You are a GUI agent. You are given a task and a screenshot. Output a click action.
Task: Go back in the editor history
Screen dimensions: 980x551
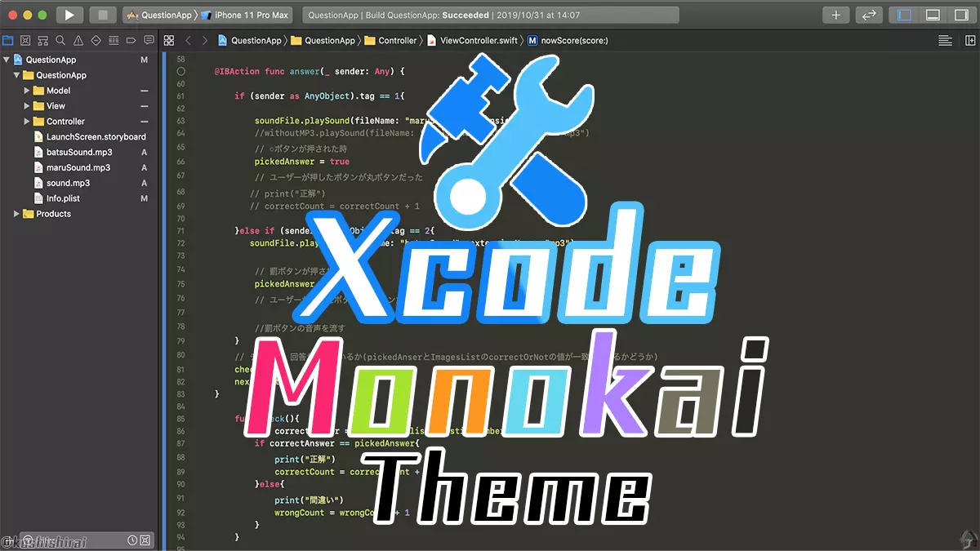[189, 40]
